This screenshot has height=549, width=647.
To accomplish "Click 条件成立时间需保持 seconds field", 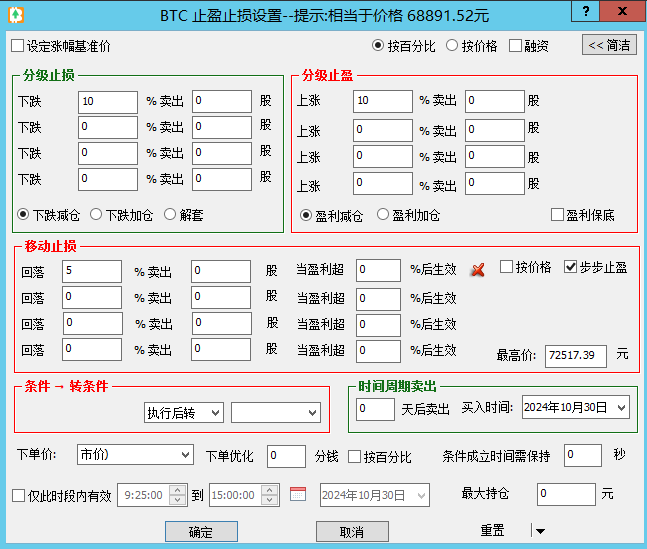I will click(583, 455).
